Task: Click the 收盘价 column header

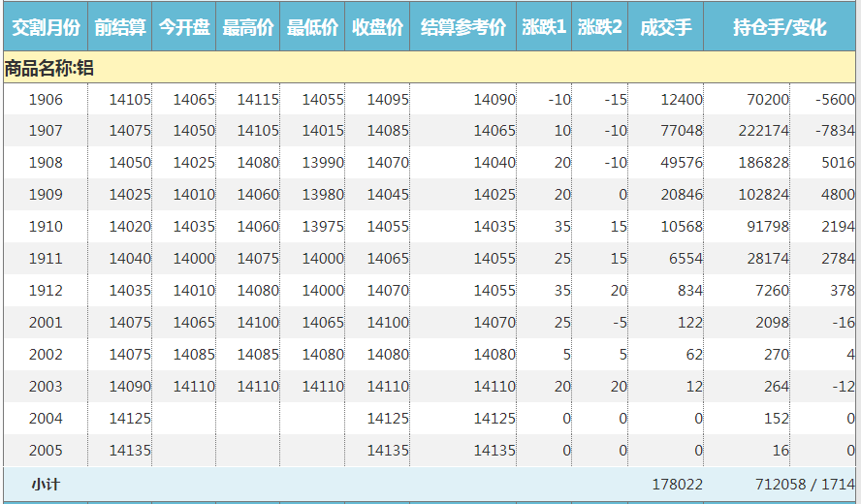Action: pos(377,27)
